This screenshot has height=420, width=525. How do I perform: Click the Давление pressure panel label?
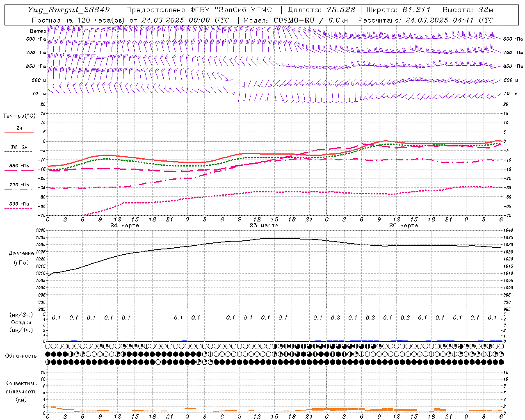click(21, 253)
